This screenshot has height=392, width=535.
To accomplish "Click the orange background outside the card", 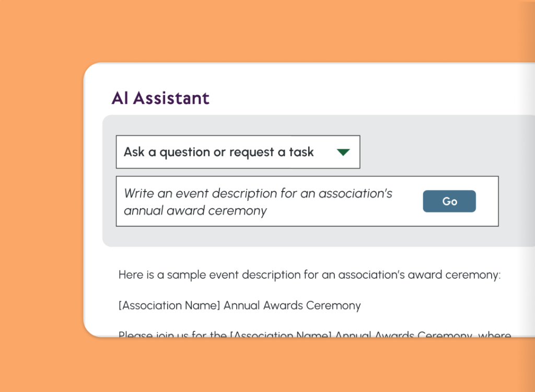I will (x=42, y=209).
